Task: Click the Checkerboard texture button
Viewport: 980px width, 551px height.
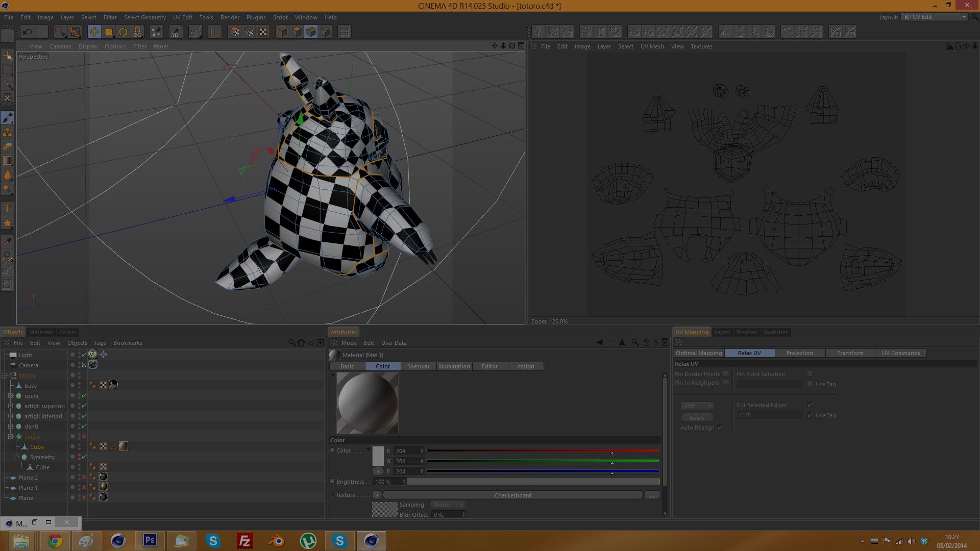Action: [x=512, y=495]
